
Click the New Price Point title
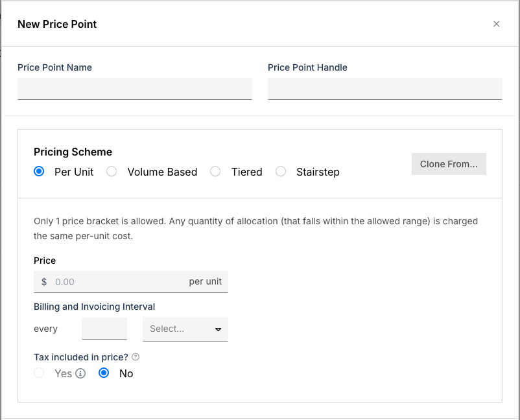57,24
